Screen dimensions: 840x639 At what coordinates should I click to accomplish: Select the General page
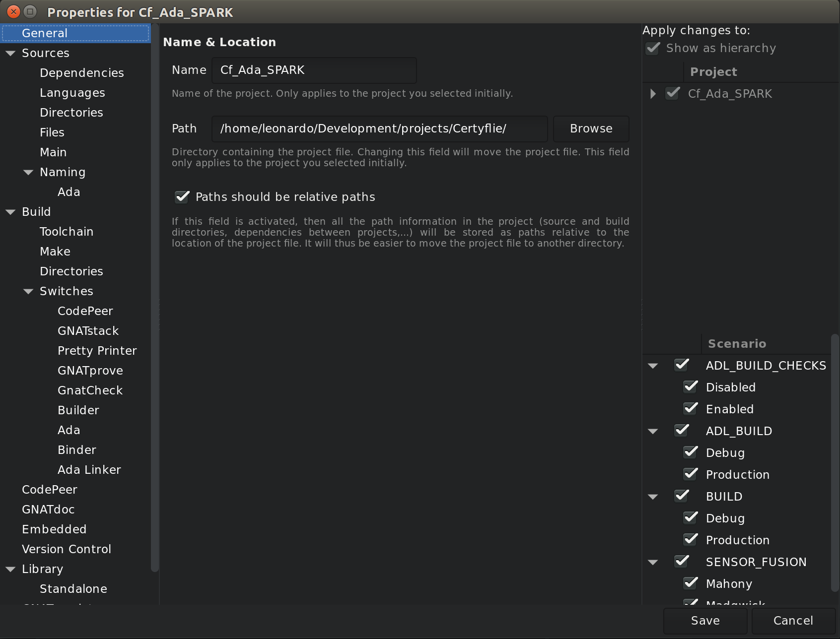click(75, 33)
